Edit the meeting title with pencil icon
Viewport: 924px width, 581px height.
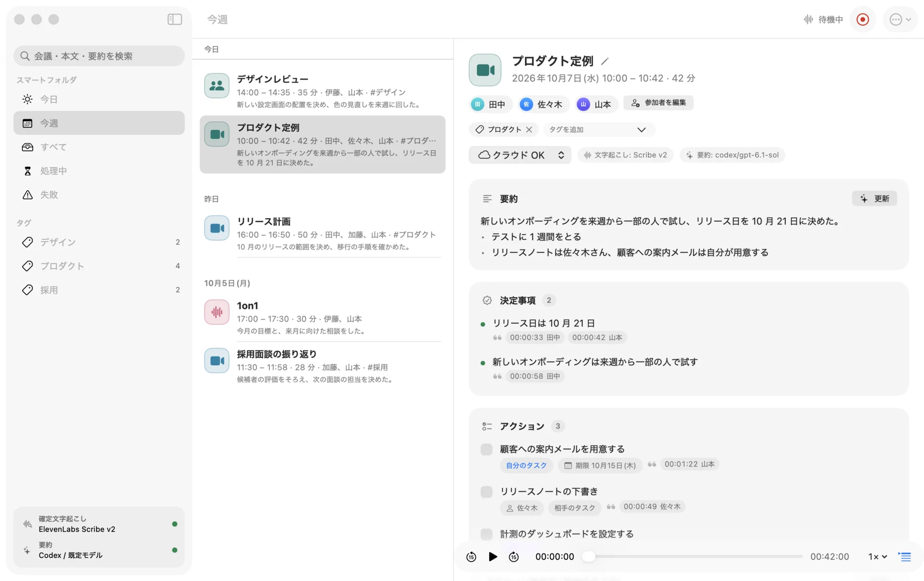(x=604, y=61)
